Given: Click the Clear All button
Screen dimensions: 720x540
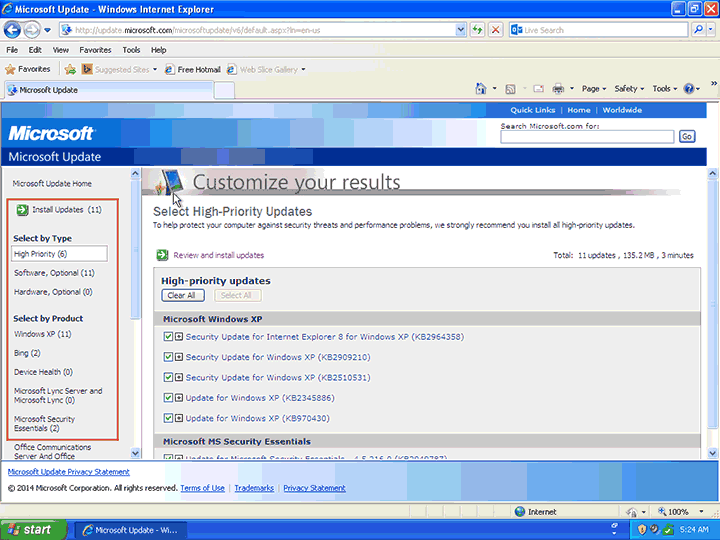Looking at the screenshot, I should point(183,295).
